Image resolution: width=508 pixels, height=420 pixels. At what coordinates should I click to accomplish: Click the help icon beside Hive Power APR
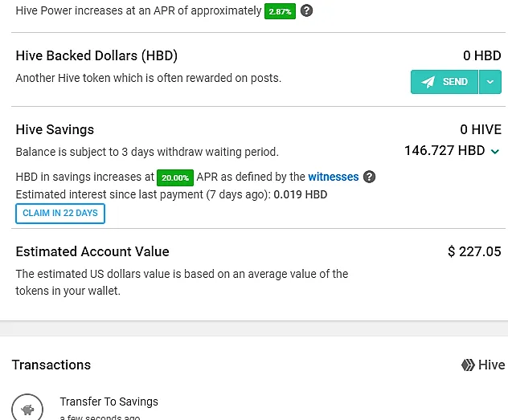(x=306, y=10)
